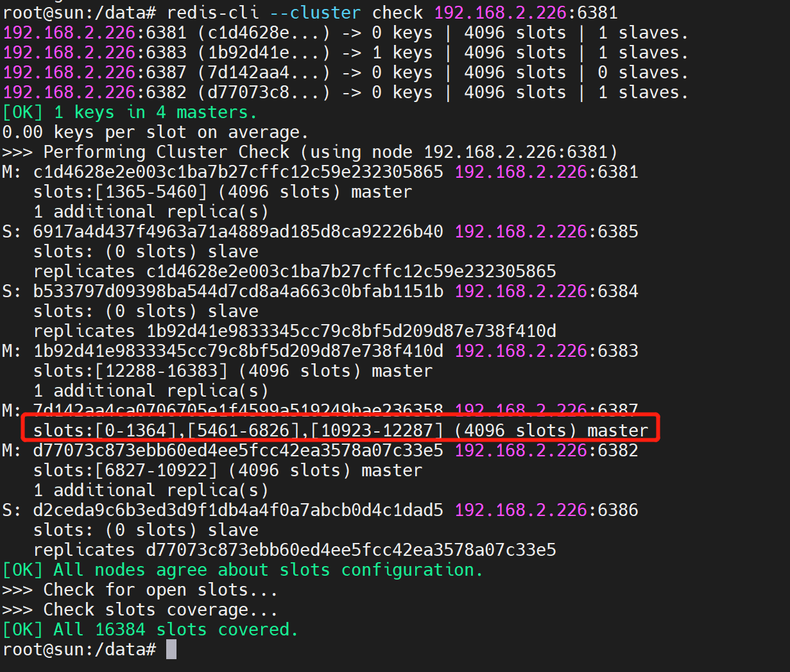The width and height of the screenshot is (790, 672).
Task: Click slave node ID d2ceda9c6b3ed3d9f1db4a4f0a7abcb0d4c1dad5
Action: point(238,510)
